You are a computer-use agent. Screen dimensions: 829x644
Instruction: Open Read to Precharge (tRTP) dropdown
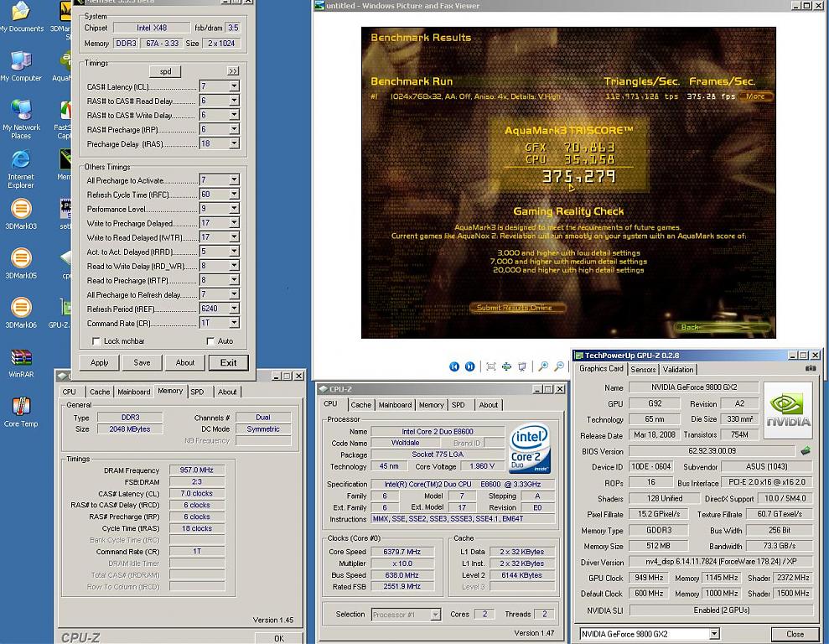[x=234, y=280]
